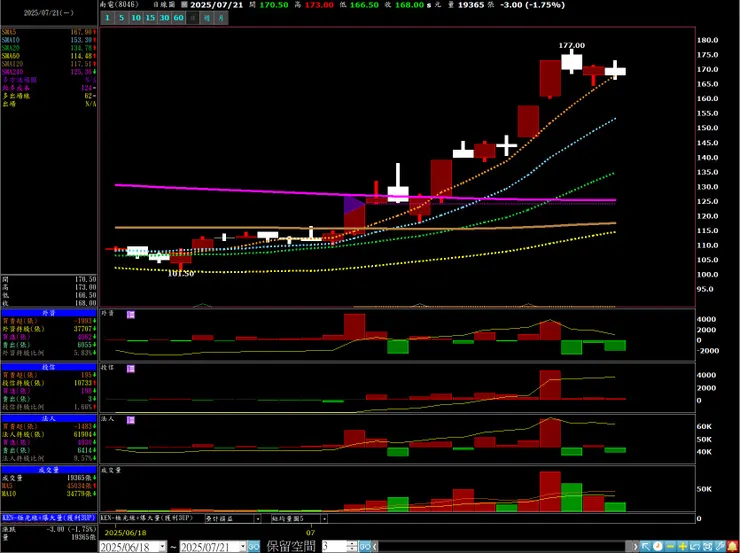Click the 法人 blue section header
Image resolution: width=740 pixels, height=553 pixels.
pyautogui.click(x=49, y=418)
